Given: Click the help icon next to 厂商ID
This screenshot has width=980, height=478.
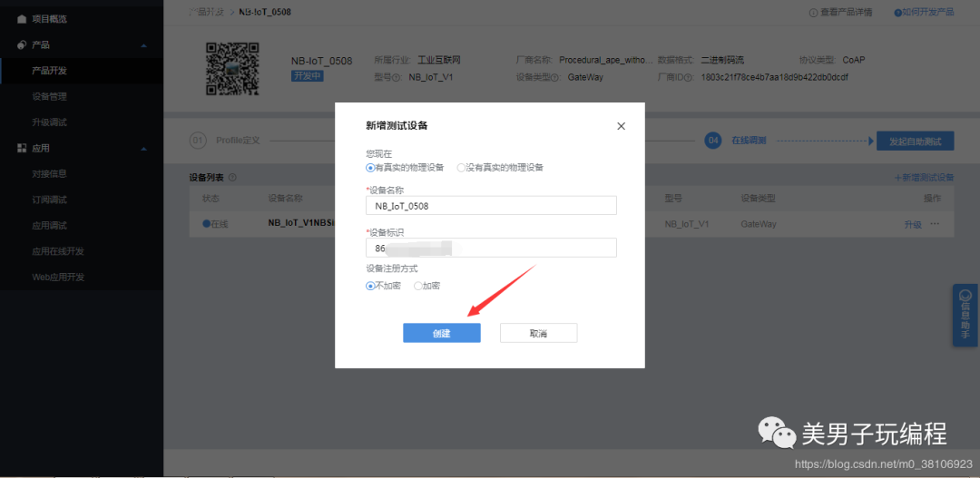Looking at the screenshot, I should [x=689, y=78].
